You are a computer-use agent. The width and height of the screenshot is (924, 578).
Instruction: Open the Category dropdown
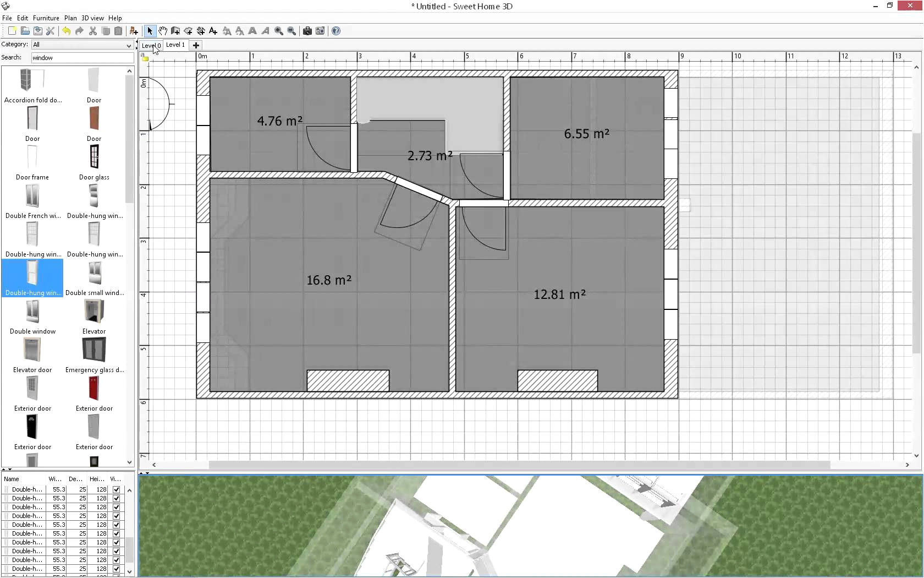pyautogui.click(x=82, y=45)
